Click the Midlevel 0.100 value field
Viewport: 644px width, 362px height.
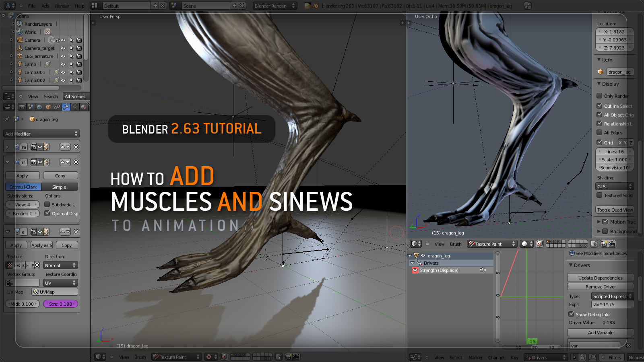(x=23, y=304)
